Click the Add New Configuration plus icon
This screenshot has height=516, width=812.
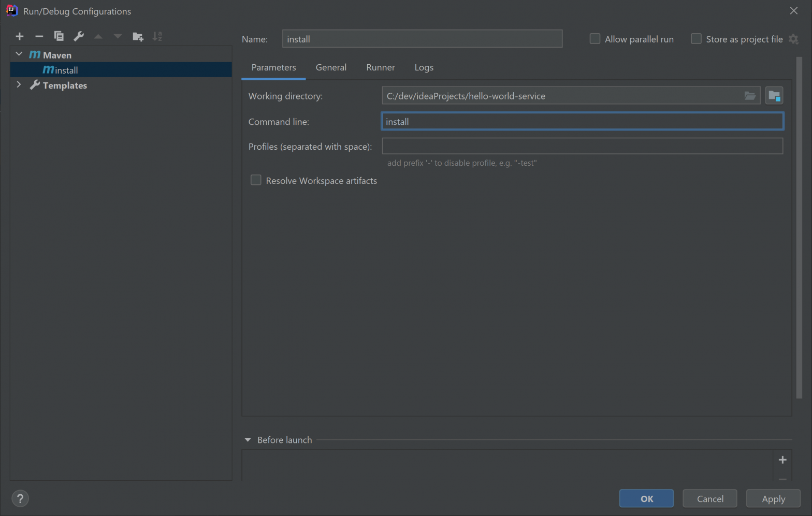20,36
